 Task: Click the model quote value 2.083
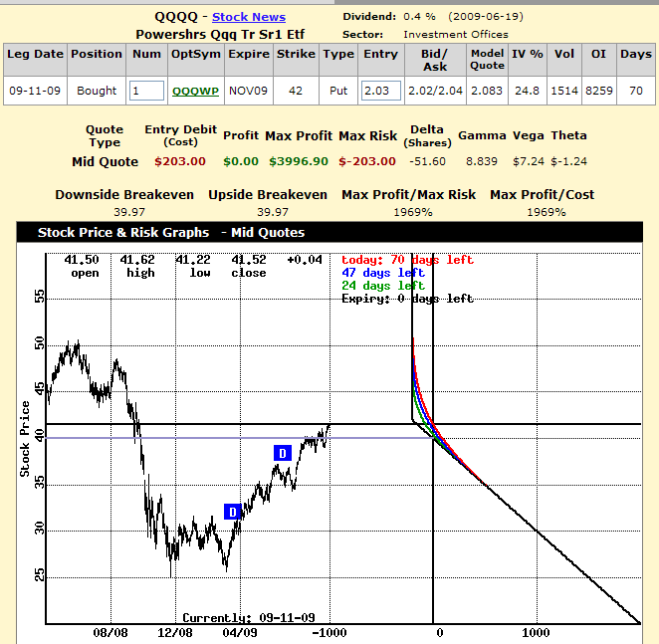(x=487, y=91)
